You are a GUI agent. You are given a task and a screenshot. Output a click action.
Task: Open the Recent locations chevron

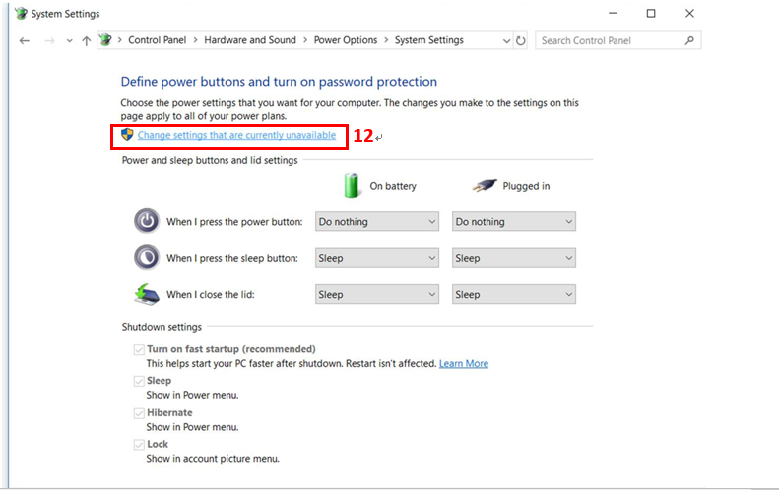pyautogui.click(x=70, y=41)
